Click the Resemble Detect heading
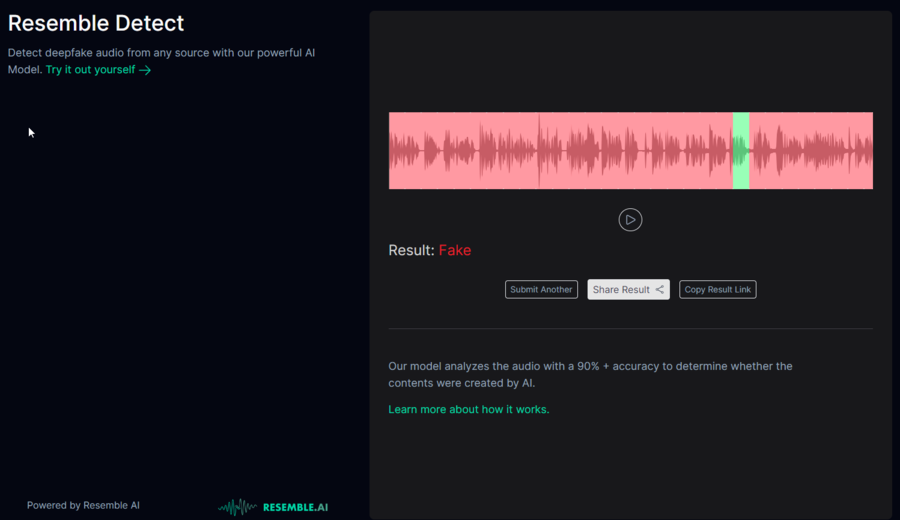This screenshot has width=900, height=520. [x=96, y=23]
